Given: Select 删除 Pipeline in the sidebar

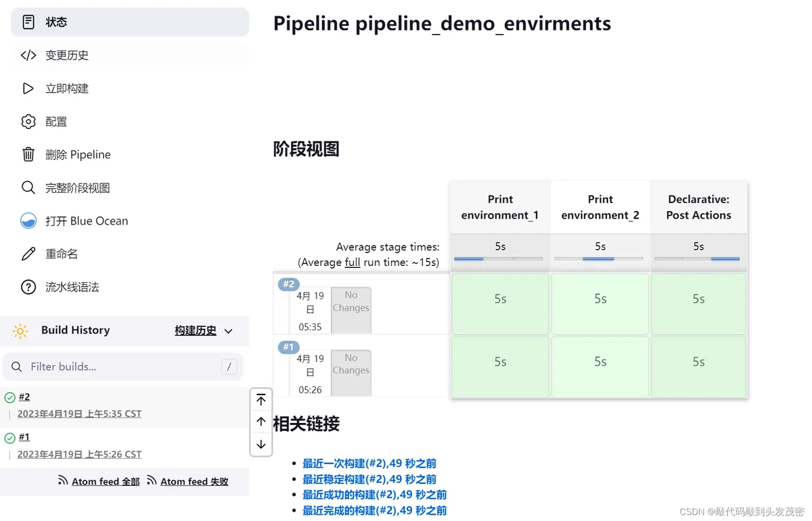Looking at the screenshot, I should coord(130,155).
